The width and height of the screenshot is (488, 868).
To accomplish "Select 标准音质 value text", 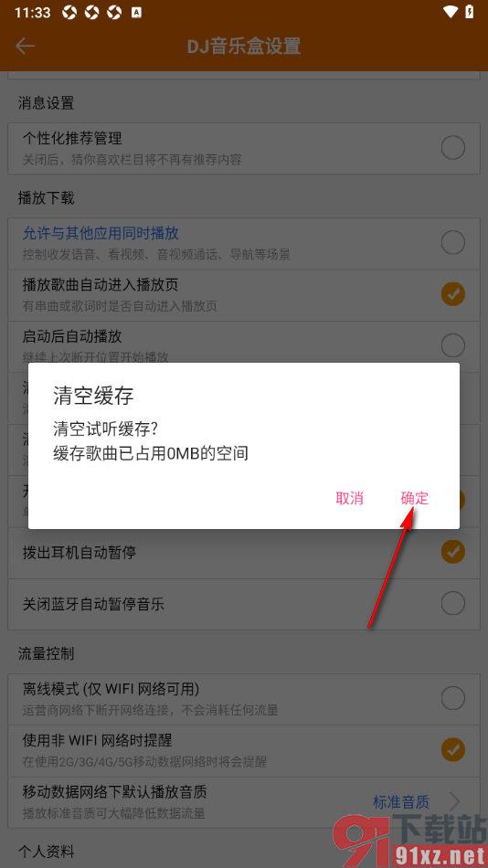I will (401, 801).
